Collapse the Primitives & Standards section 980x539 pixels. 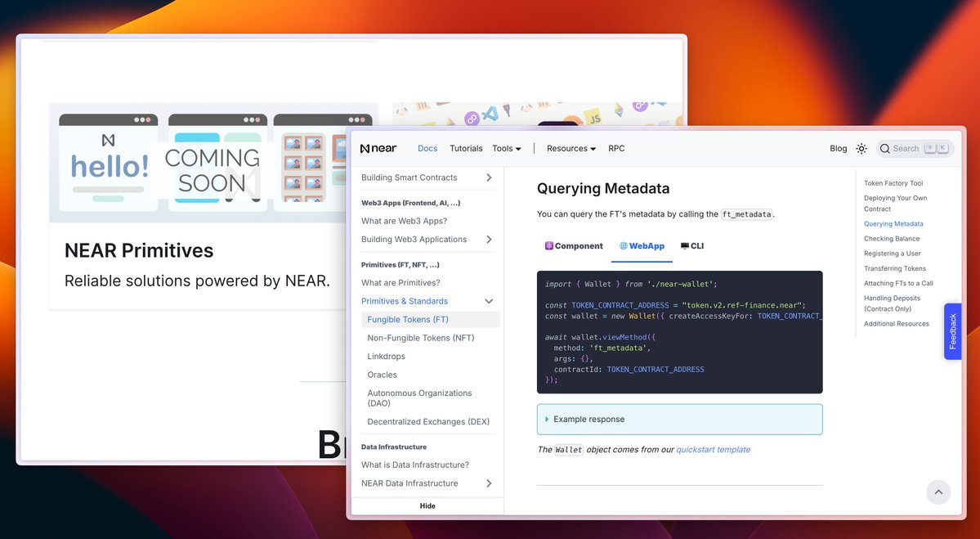pos(489,302)
